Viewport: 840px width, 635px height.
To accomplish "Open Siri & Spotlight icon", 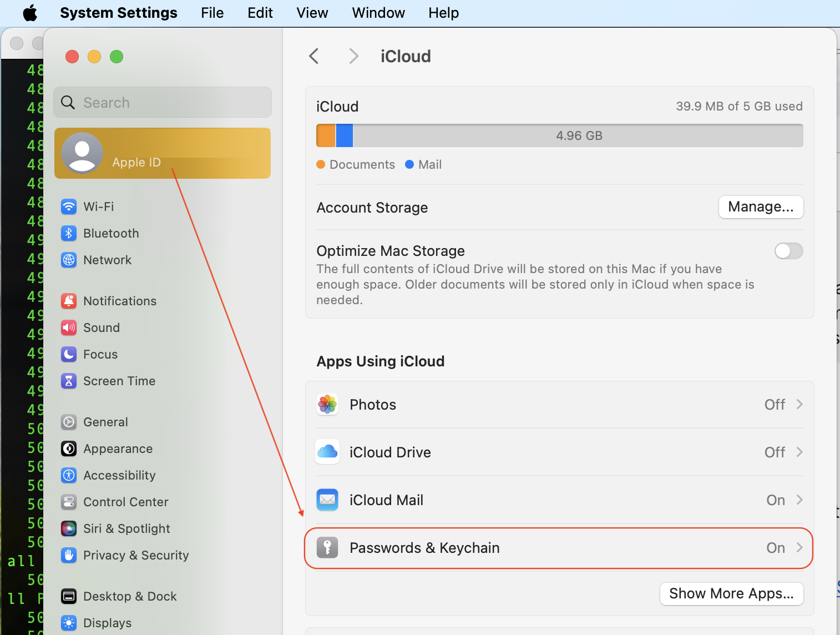I will 69,528.
